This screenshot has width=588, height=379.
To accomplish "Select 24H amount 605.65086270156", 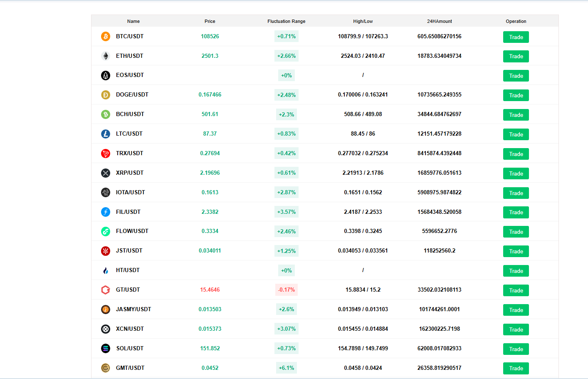I will pos(440,36).
